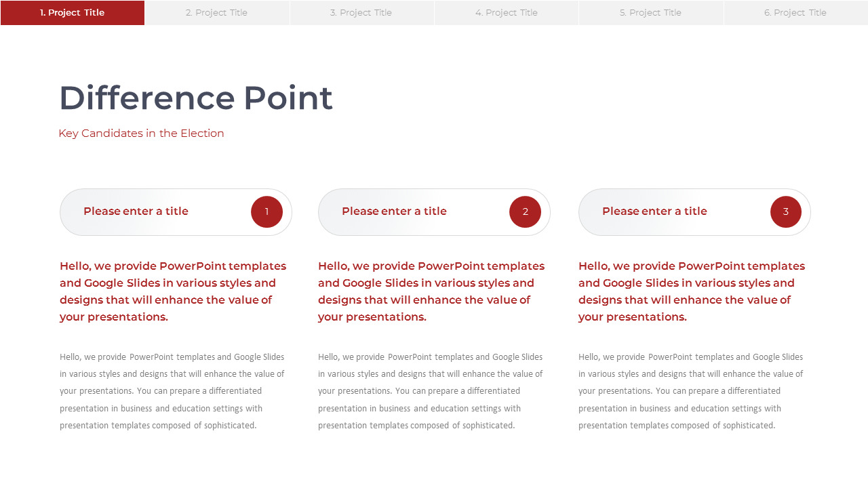Click the red number 2 circle
The image size is (868, 488).
(x=525, y=212)
